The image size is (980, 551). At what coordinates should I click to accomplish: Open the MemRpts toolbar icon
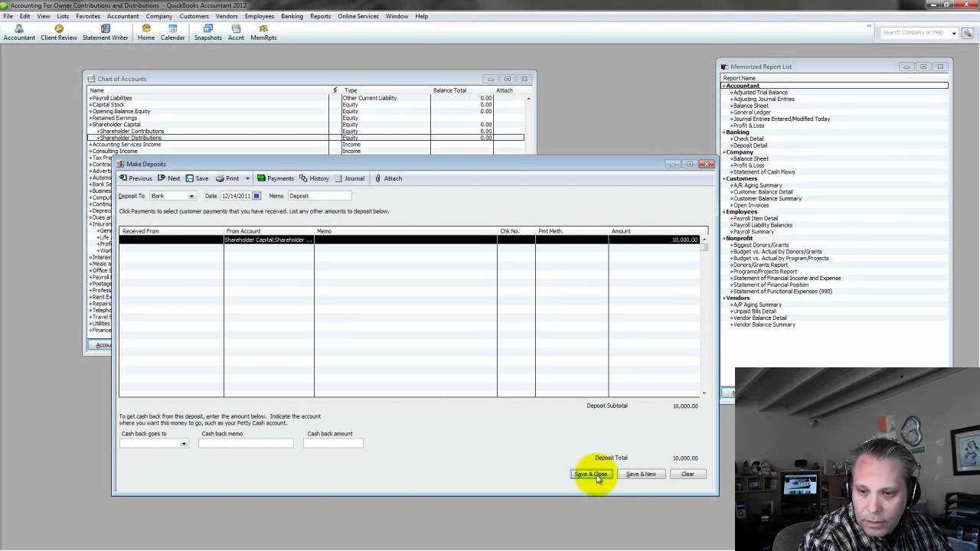tap(263, 32)
